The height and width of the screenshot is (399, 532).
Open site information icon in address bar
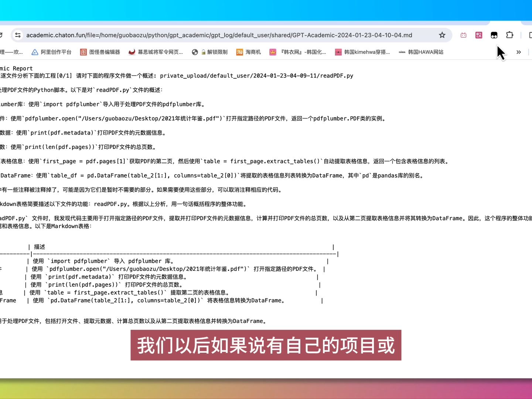coord(18,35)
